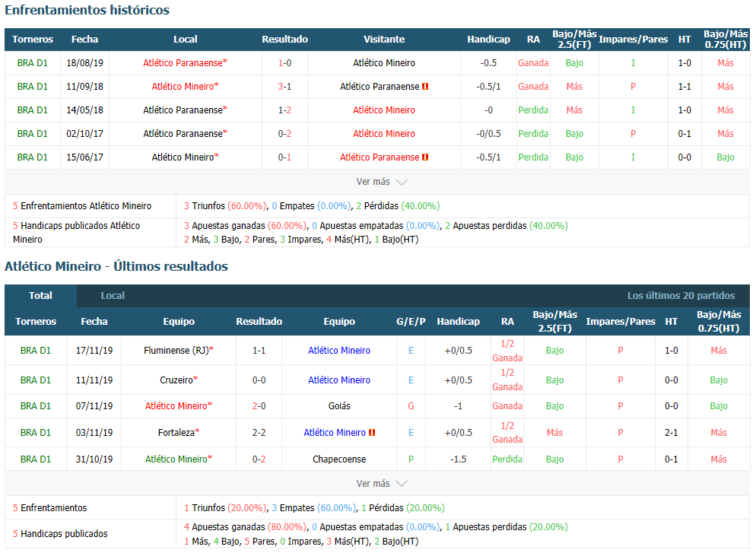Click 'Enfrentamientos históricos' heading
Screen dimensions: 756x553
pos(87,10)
